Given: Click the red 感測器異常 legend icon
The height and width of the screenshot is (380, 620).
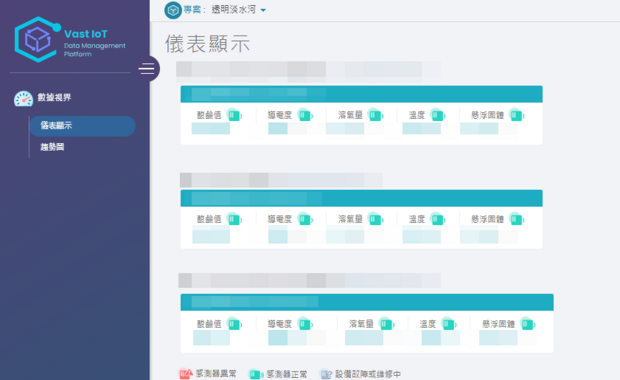Looking at the screenshot, I should pos(185,374).
